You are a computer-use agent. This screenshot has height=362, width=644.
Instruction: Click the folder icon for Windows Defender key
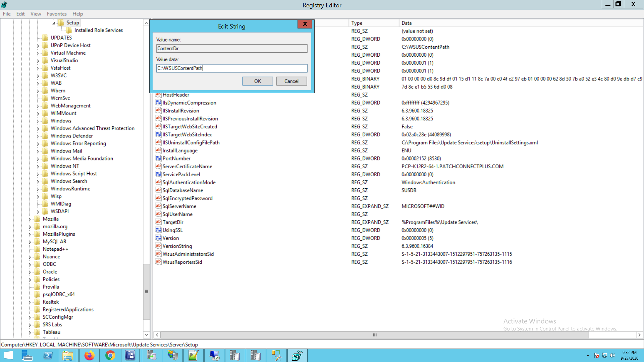point(45,136)
